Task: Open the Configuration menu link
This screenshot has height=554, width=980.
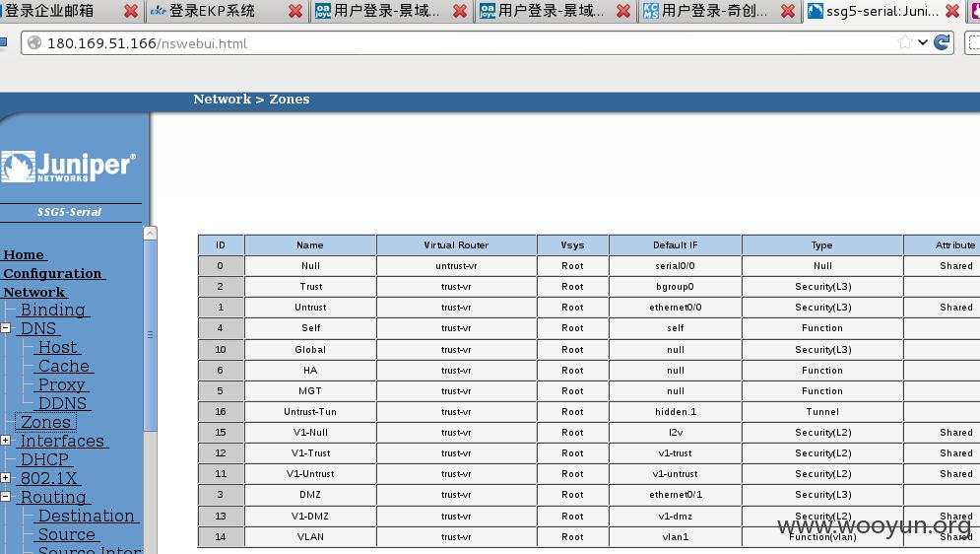Action: 54,273
